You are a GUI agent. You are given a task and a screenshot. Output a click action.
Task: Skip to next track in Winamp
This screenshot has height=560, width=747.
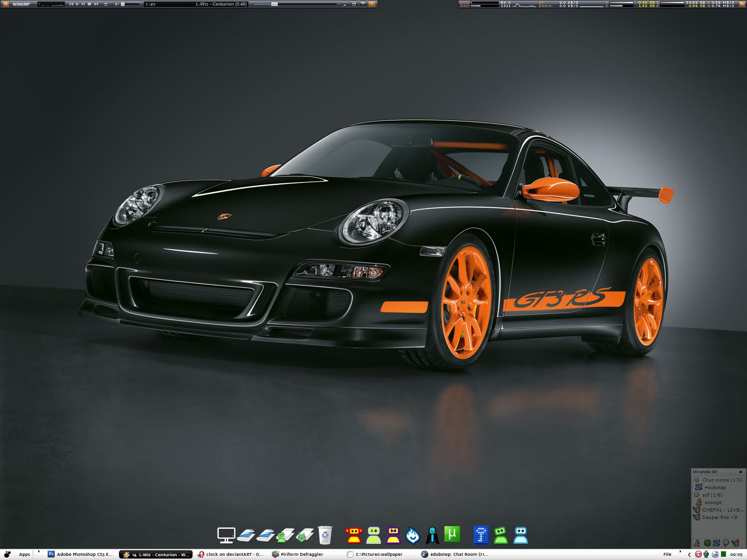[x=96, y=4]
